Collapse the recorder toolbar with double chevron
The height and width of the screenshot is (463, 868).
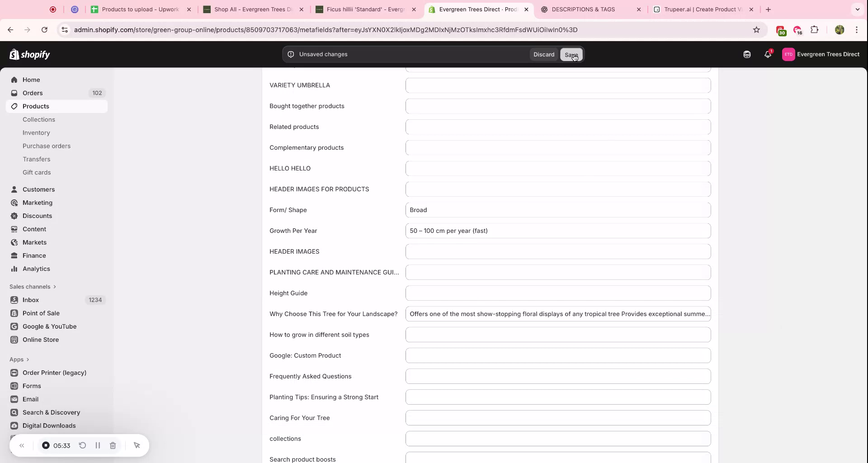[x=22, y=445]
